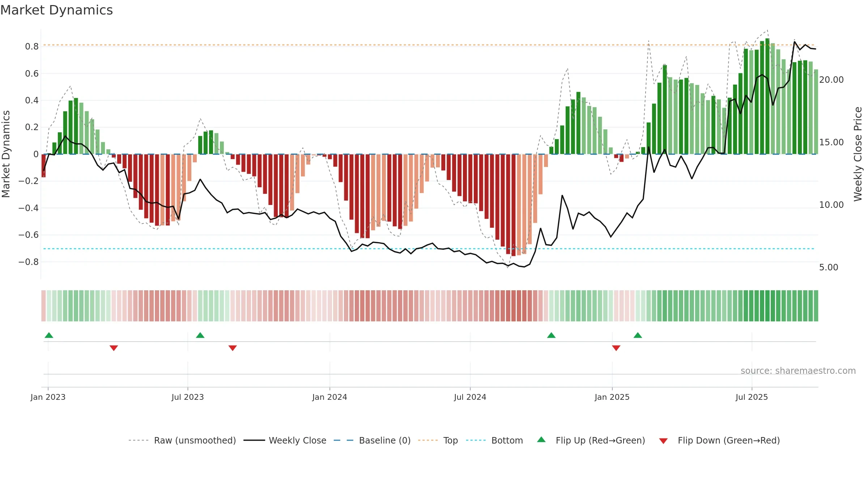Screen dimensions: 868x488
Task: Click the 15.00 price tick on the right axis
Action: (x=831, y=142)
